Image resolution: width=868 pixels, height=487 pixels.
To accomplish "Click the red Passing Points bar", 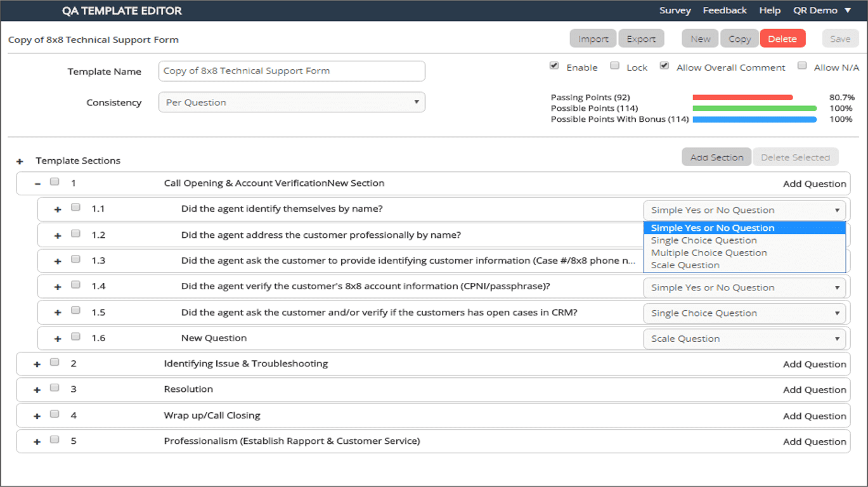I will pos(742,98).
